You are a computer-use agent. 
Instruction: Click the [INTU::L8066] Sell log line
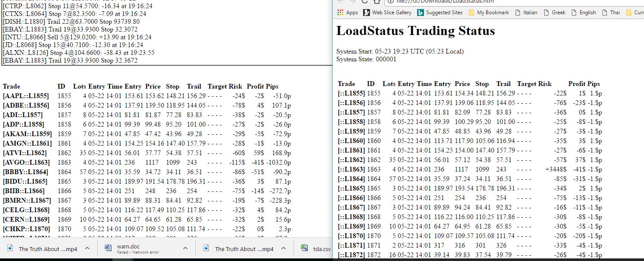77,37
